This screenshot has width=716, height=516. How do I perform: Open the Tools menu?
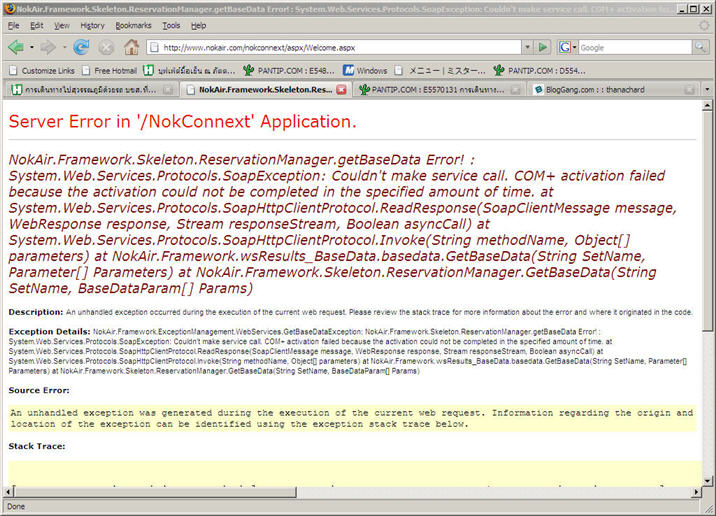tap(171, 26)
